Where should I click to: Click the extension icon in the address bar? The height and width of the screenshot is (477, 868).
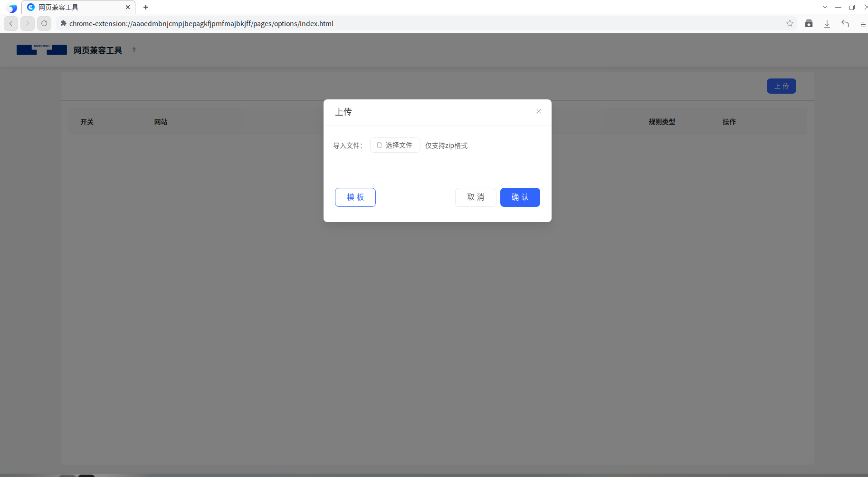coord(64,23)
